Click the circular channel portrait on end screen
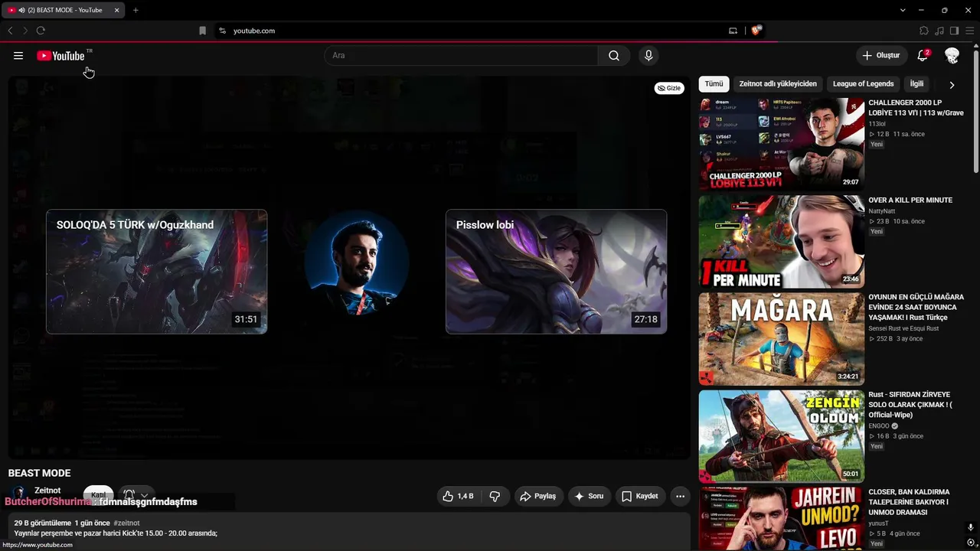The height and width of the screenshot is (551, 980). pyautogui.click(x=357, y=263)
